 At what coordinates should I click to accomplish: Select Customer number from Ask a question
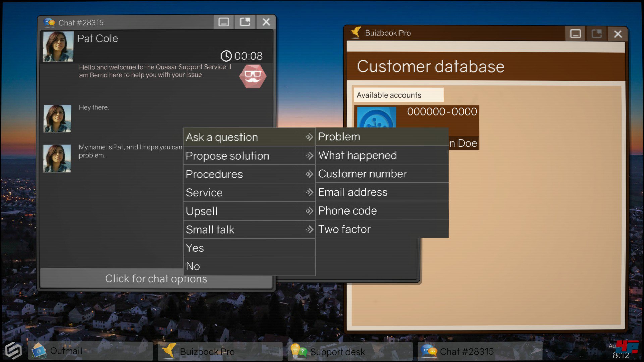point(363,174)
